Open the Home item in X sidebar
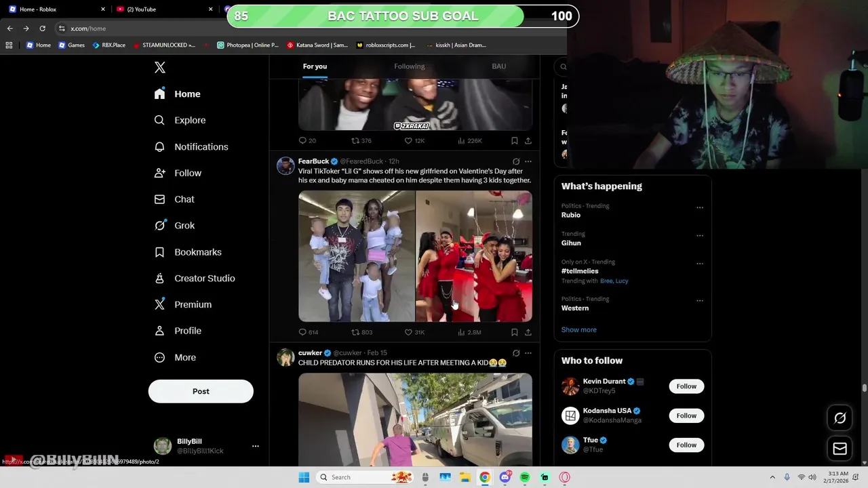Screen dimensions: 868x488 click(x=178, y=94)
